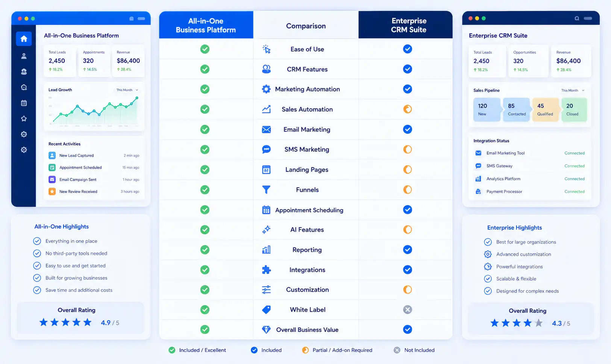The image size is (611, 364).
Task: Click the Customization sliders icon
Action: pos(266,290)
